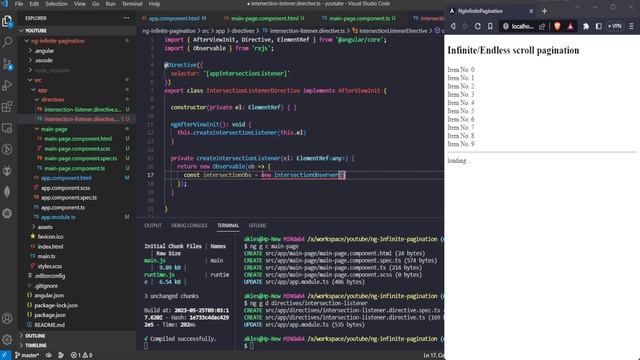This screenshot has height=360, width=640.
Task: Click the master branch in status bar
Action: click(27, 356)
